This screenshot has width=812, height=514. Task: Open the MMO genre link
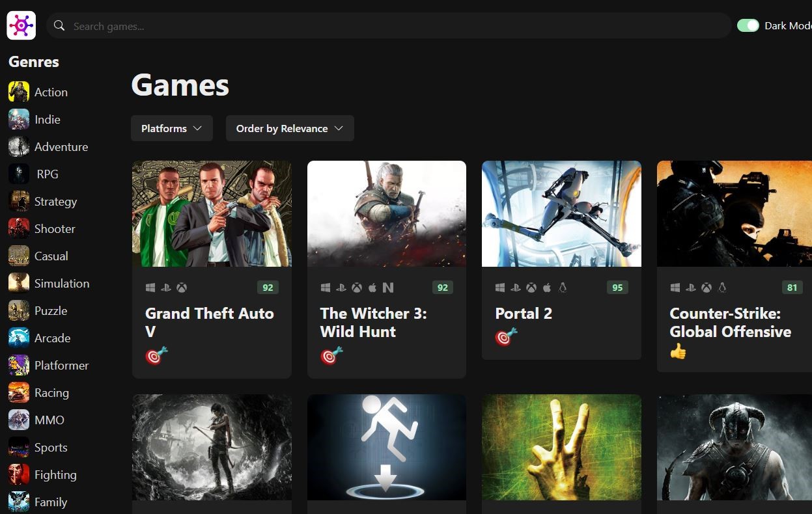tap(49, 420)
